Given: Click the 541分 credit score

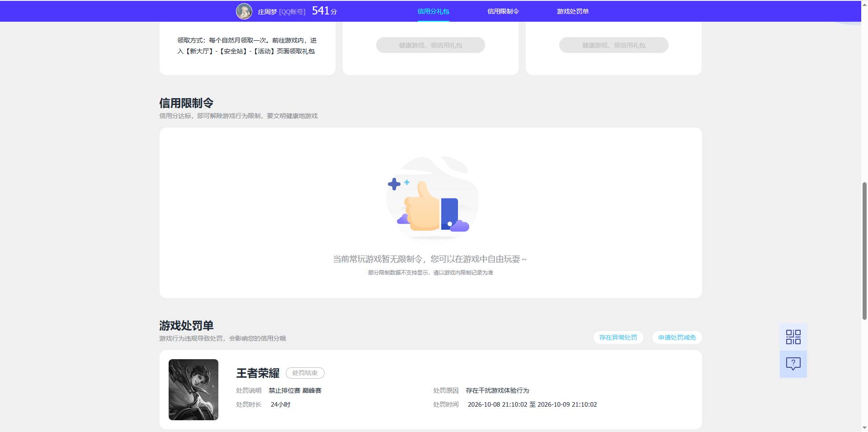Looking at the screenshot, I should click(325, 11).
